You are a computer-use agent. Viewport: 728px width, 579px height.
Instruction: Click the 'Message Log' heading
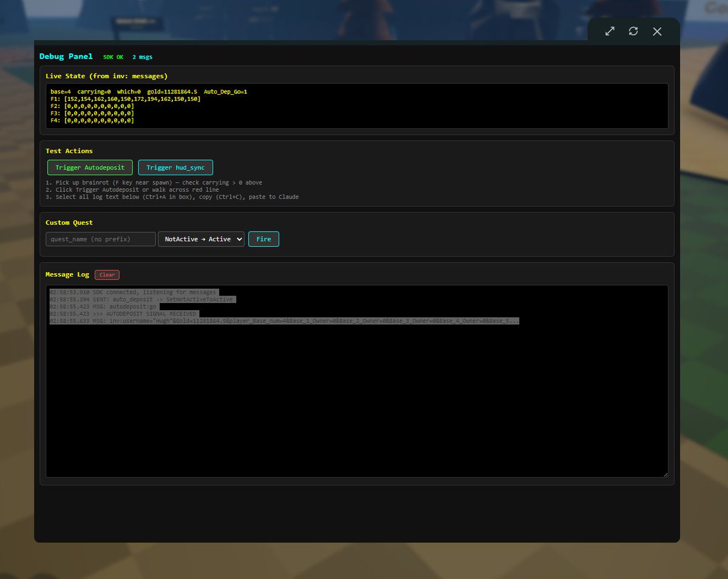coord(67,274)
